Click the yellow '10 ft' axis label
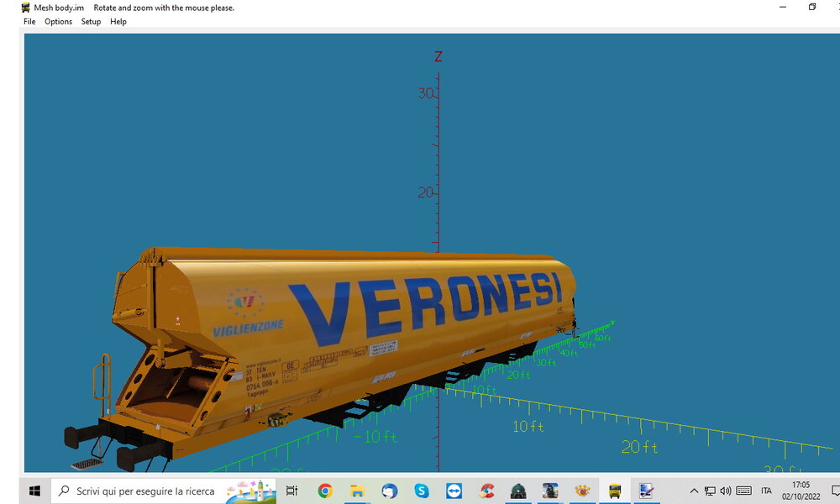The height and width of the screenshot is (504, 840). click(x=528, y=427)
